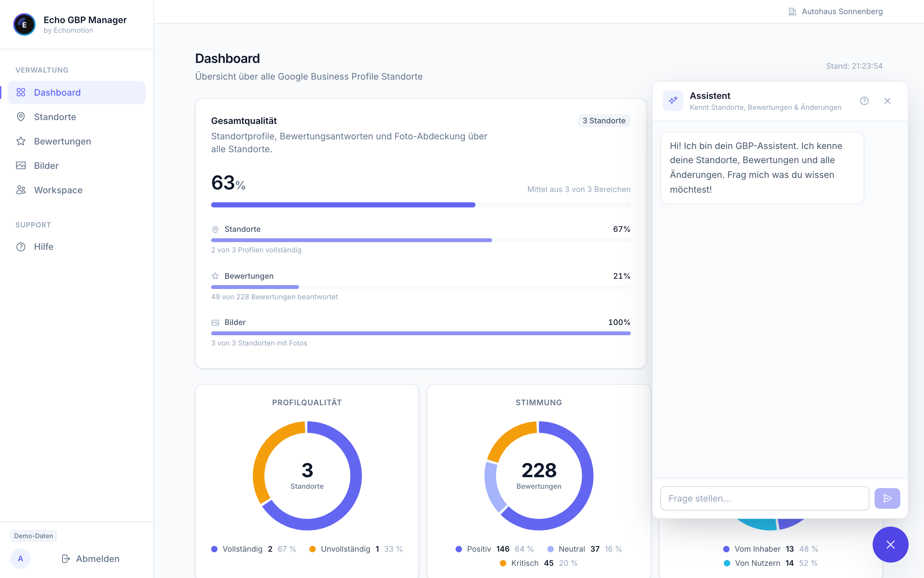The width and height of the screenshot is (924, 578).
Task: Click the user avatar 'A'
Action: (21, 559)
